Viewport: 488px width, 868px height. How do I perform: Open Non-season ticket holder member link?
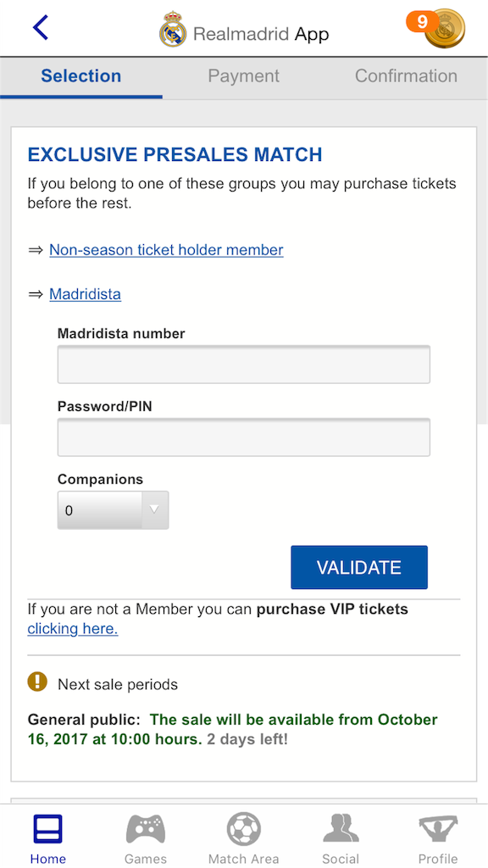[x=167, y=250]
